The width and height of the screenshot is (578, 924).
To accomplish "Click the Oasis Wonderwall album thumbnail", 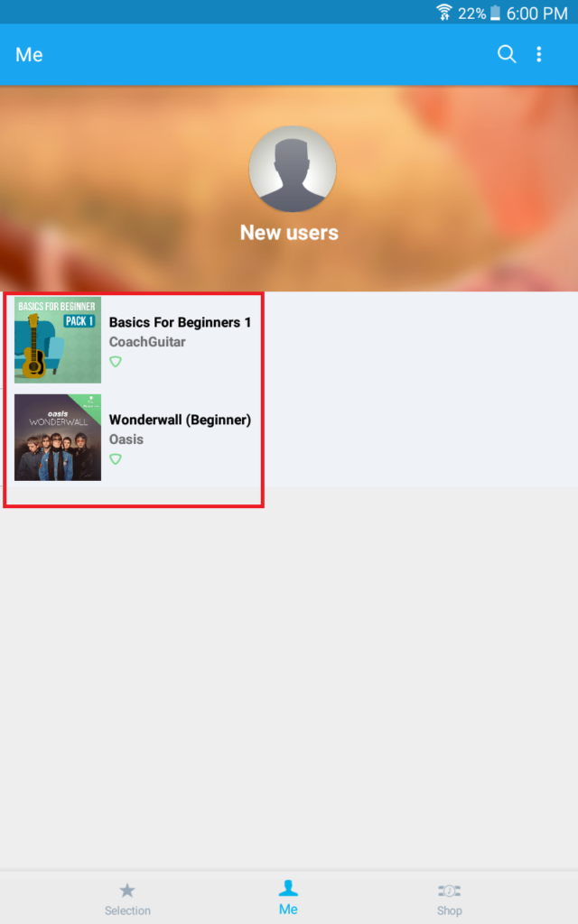I will coord(58,438).
